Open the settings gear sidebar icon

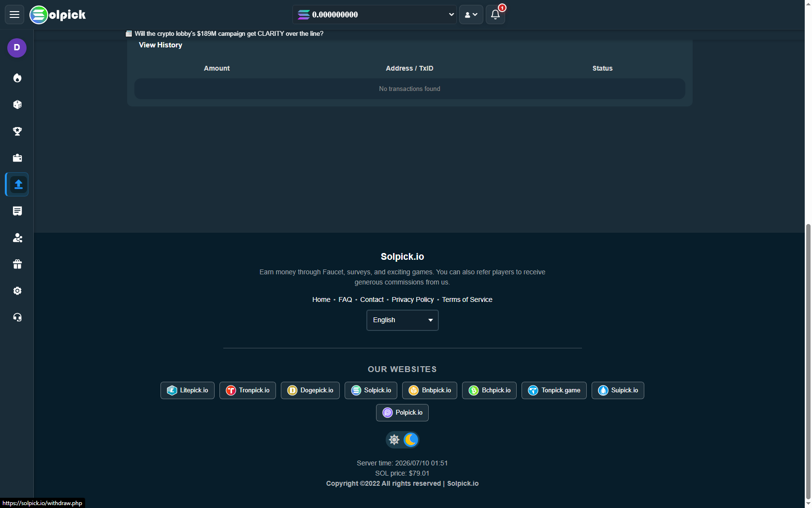17,291
